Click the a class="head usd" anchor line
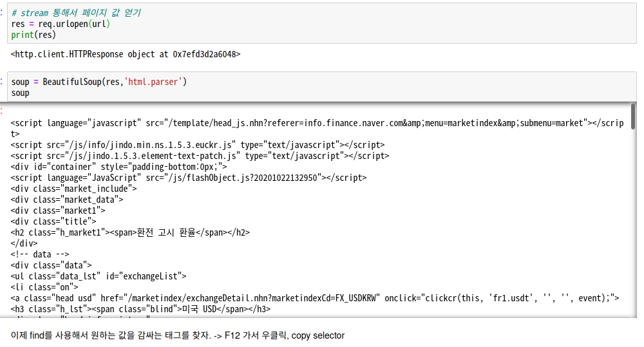Viewport: 644px width, 347px height. [315, 298]
